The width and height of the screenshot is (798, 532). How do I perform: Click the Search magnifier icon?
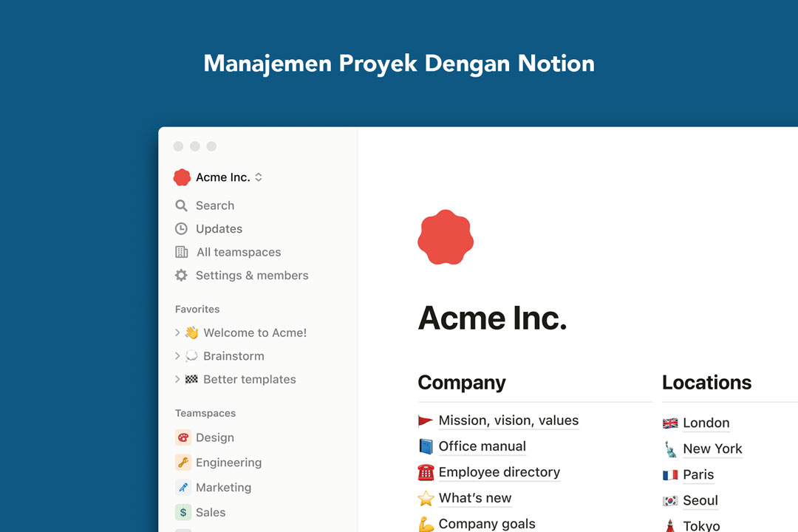(181, 205)
